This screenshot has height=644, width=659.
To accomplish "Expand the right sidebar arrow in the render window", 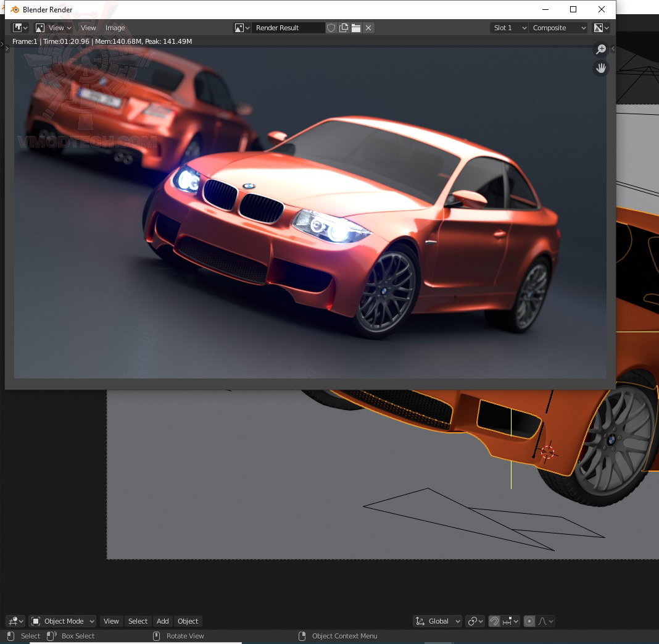I will coord(613,48).
